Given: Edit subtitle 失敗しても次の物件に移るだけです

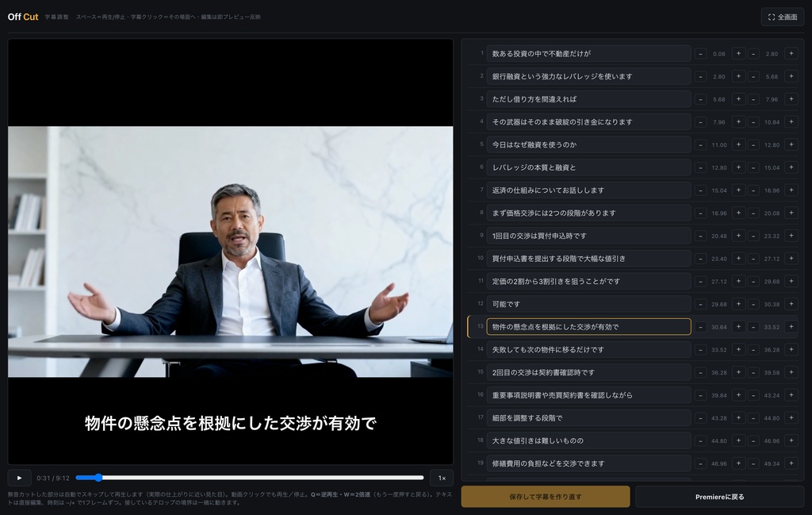Looking at the screenshot, I should [x=589, y=350].
